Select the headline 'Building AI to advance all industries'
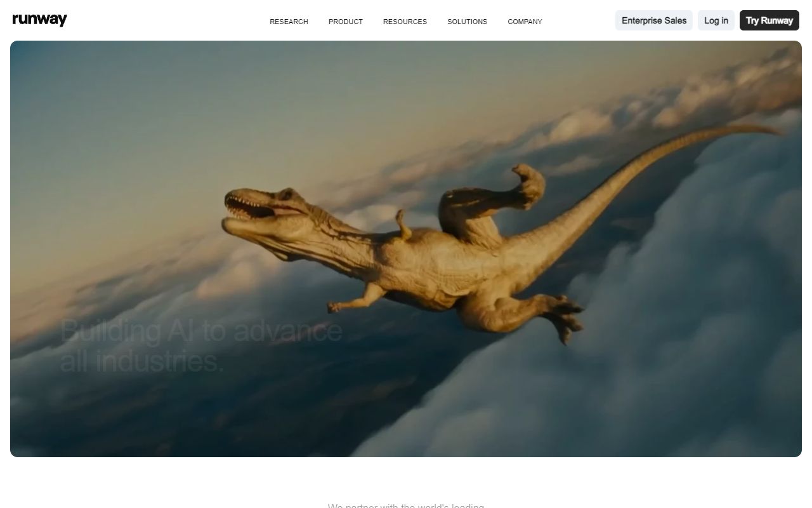Screen dimensions: 812x508 click(x=200, y=345)
